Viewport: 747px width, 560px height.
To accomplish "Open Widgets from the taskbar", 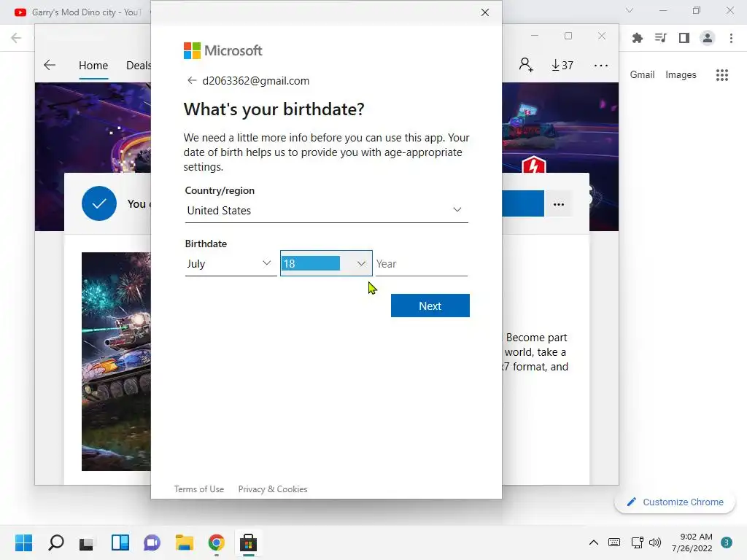I will 120,542.
